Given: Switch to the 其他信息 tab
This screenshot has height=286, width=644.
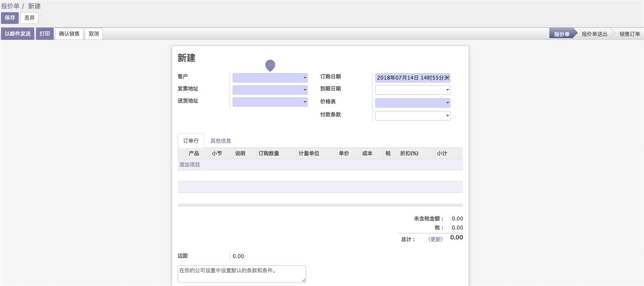Looking at the screenshot, I should point(221,141).
